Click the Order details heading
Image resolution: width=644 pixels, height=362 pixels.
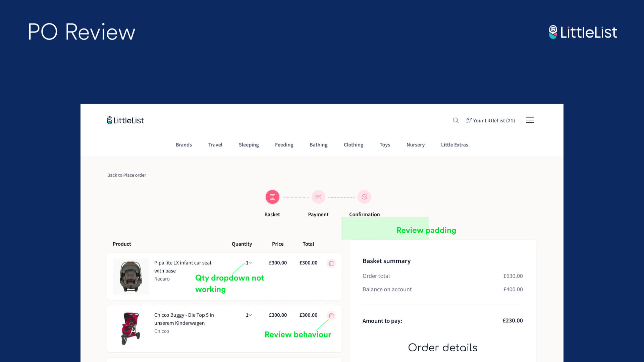tap(443, 348)
